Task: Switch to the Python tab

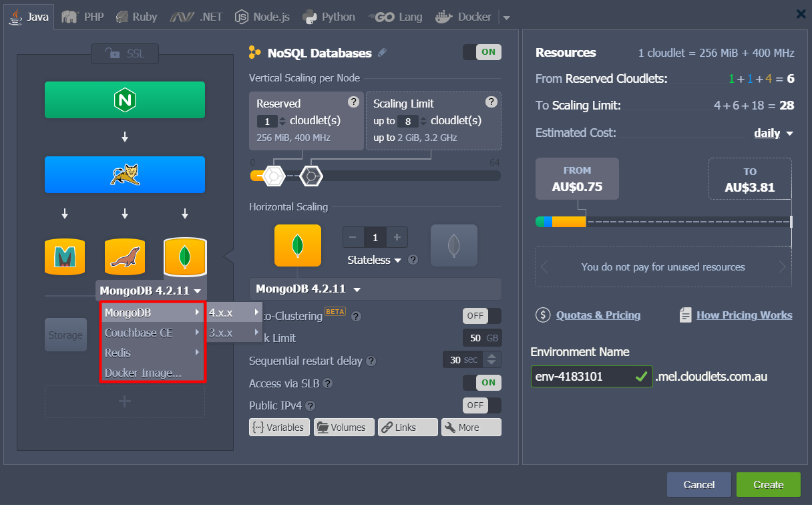Action: pos(329,17)
